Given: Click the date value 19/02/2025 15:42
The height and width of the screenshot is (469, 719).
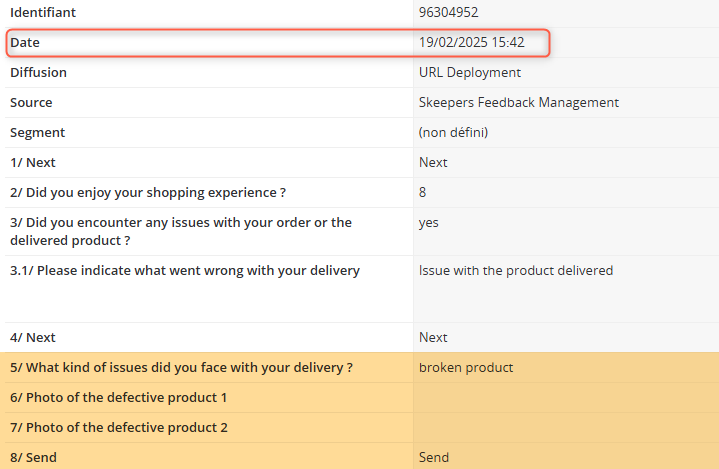Looking at the screenshot, I should pos(471,43).
